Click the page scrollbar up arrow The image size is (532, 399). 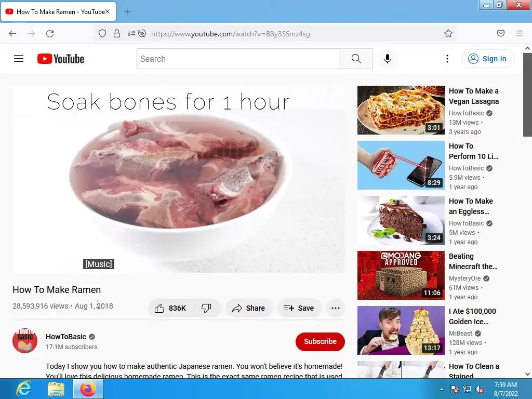click(x=527, y=48)
